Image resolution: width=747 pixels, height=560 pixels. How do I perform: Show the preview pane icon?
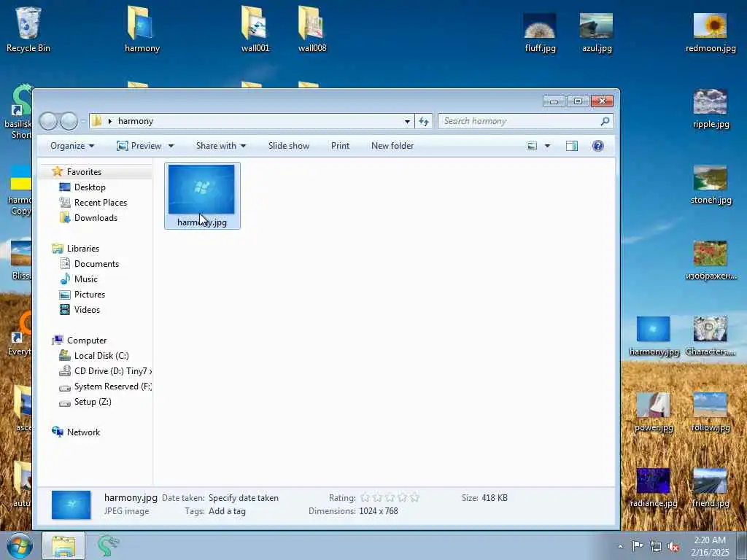572,146
